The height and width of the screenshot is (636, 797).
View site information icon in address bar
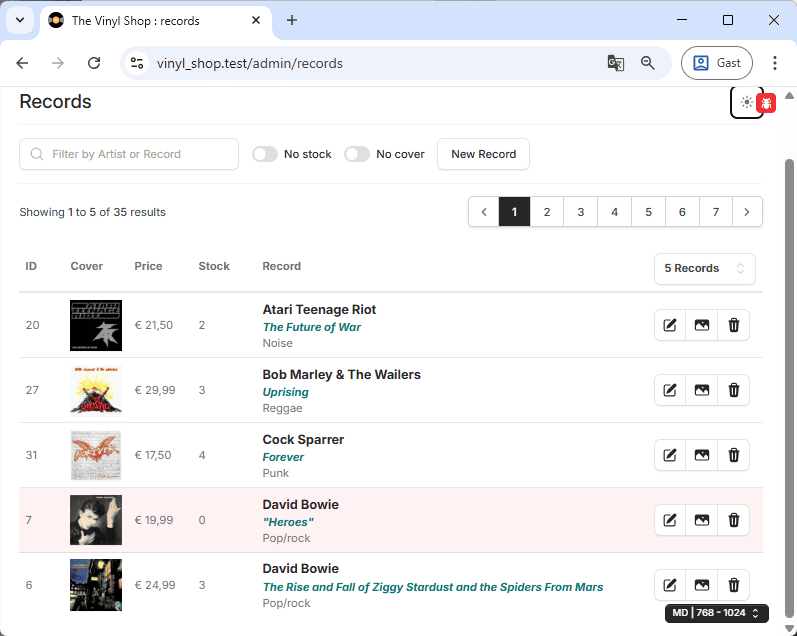(x=137, y=63)
